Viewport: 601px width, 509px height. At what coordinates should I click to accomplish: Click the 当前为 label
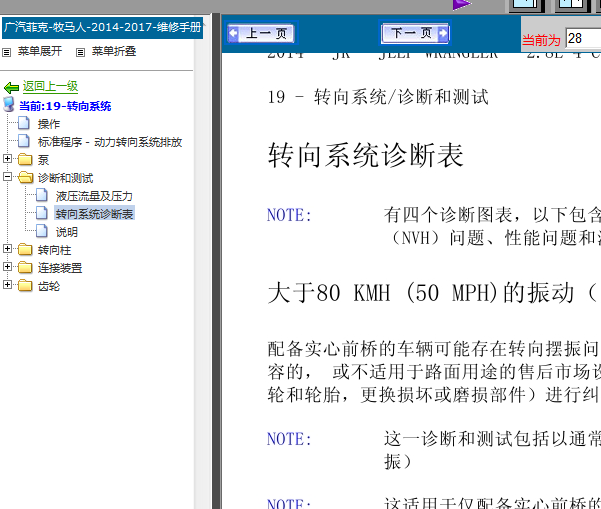click(x=541, y=40)
